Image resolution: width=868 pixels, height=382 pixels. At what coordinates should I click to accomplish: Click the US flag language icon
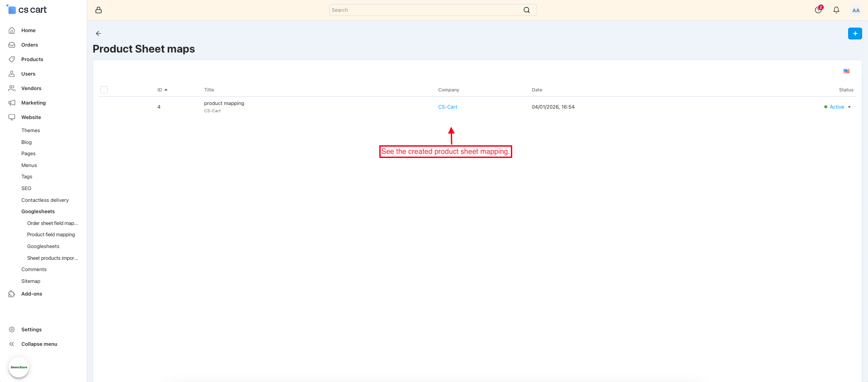[x=846, y=71]
